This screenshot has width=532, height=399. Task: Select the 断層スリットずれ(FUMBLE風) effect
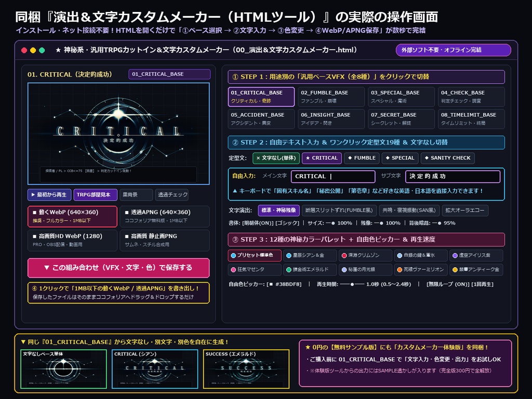[x=339, y=210]
